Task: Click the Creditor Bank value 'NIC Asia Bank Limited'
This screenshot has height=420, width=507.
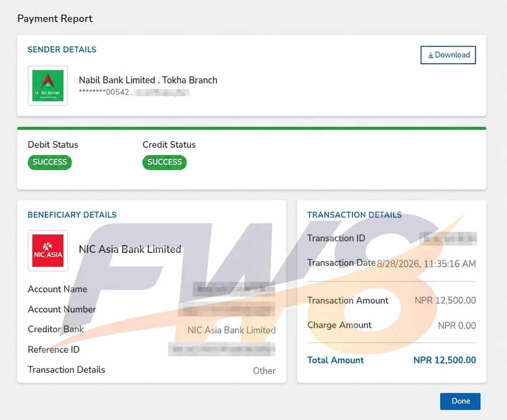Action: click(231, 330)
